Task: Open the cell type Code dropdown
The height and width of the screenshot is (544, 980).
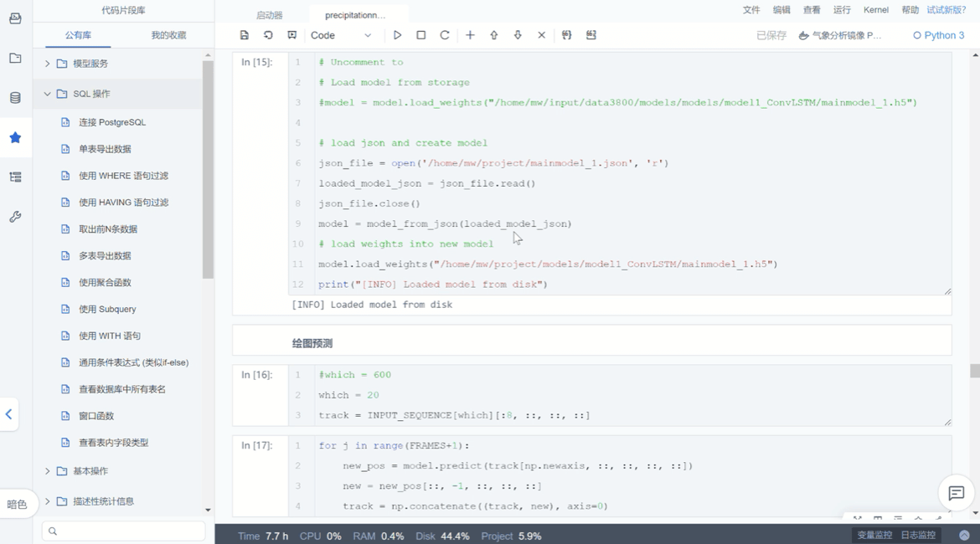Action: (x=341, y=36)
